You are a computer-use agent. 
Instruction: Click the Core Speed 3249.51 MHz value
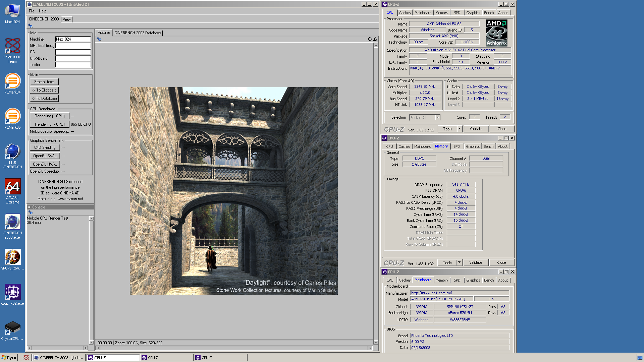click(x=425, y=86)
